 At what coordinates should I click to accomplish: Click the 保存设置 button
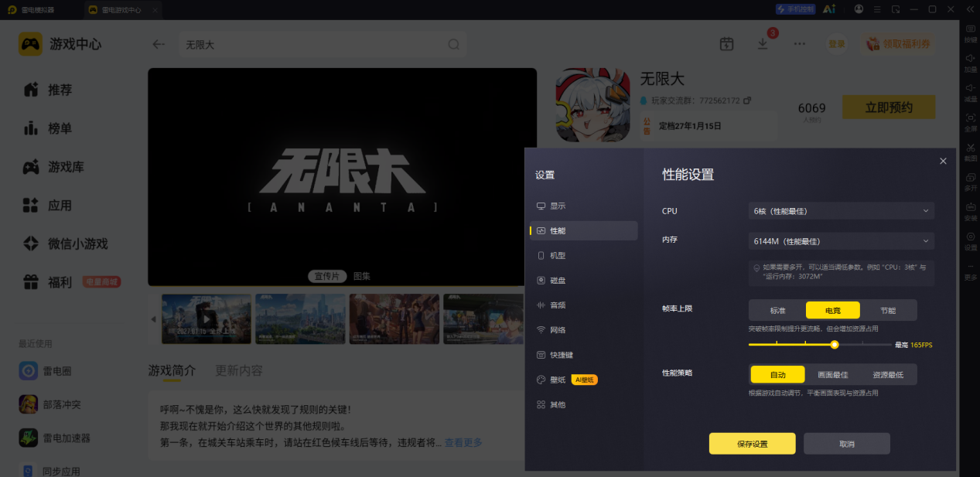(x=753, y=444)
